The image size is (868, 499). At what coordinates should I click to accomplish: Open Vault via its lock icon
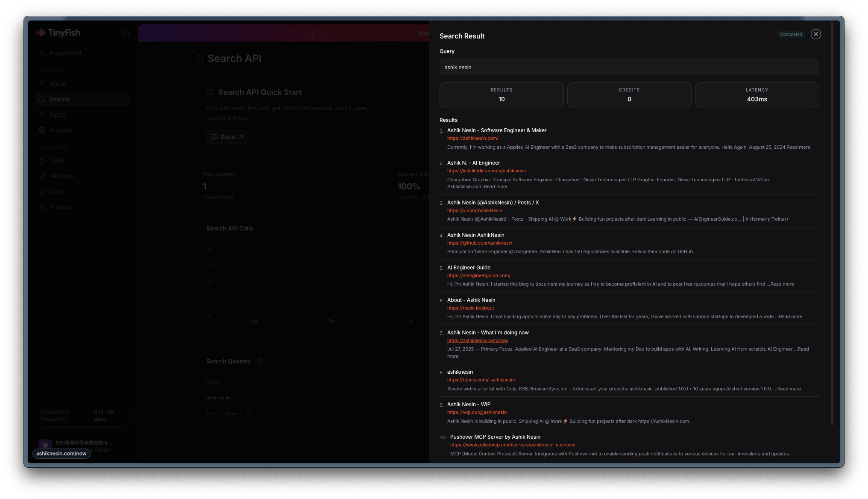pyautogui.click(x=42, y=161)
